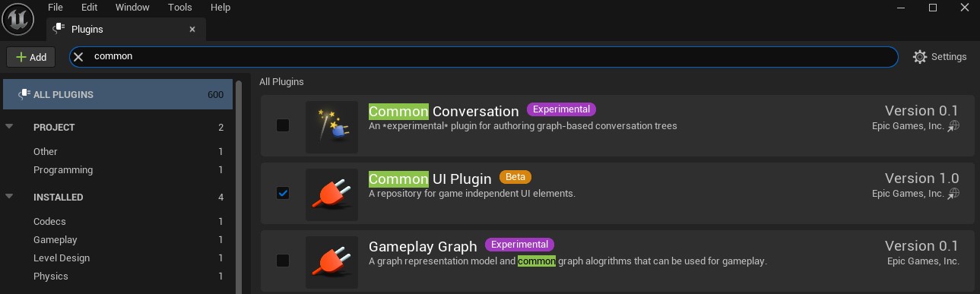Viewport: 980px width, 294px height.
Task: Open plugin Settings
Action: [x=940, y=57]
